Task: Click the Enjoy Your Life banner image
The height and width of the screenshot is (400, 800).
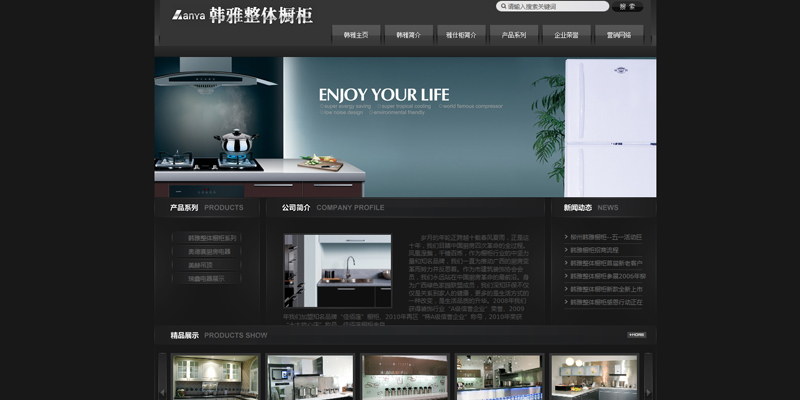Action: coord(405,126)
